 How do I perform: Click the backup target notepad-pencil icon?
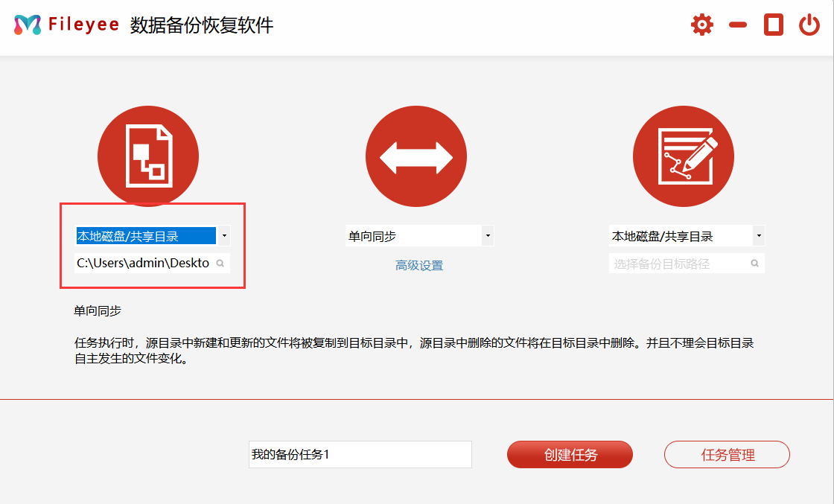[683, 156]
